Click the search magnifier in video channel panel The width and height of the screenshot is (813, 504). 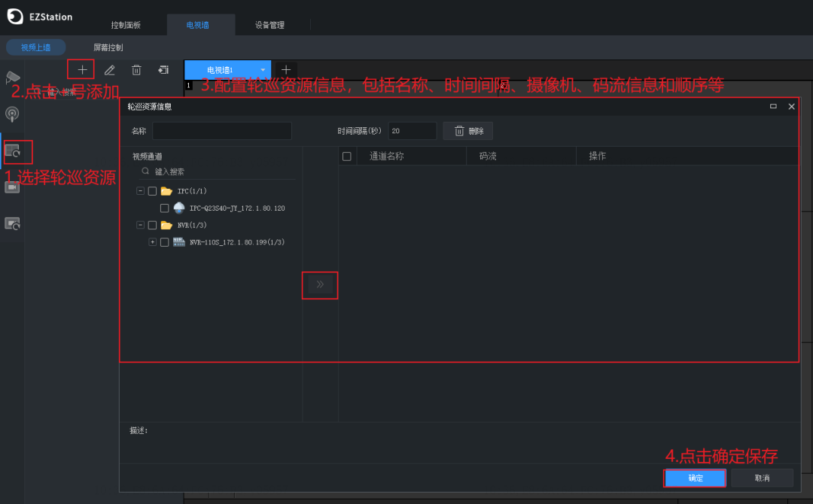click(x=146, y=171)
